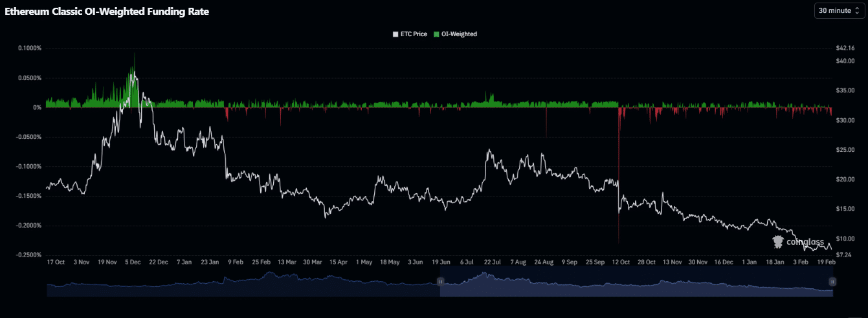
Task: Click the 1 May date label
Action: (364, 262)
